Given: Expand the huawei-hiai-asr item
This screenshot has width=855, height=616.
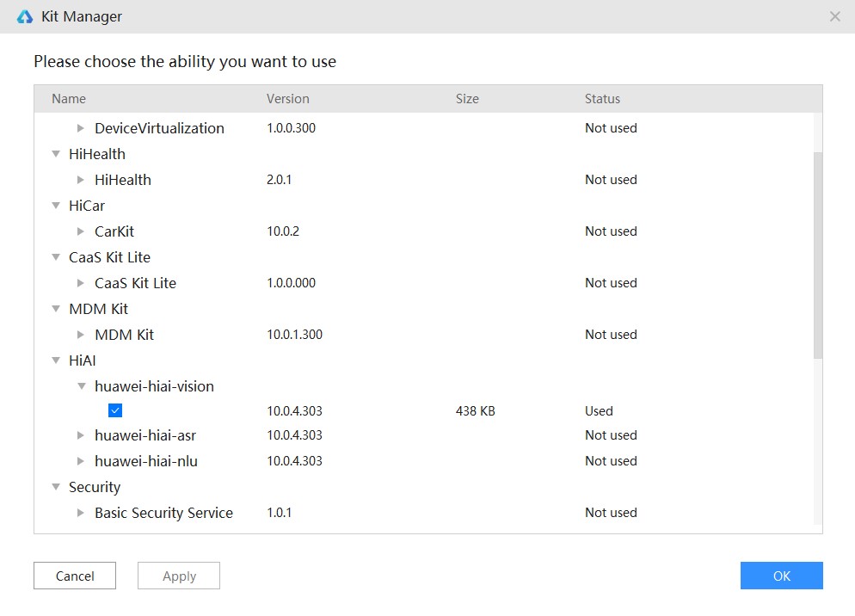Looking at the screenshot, I should [x=81, y=434].
